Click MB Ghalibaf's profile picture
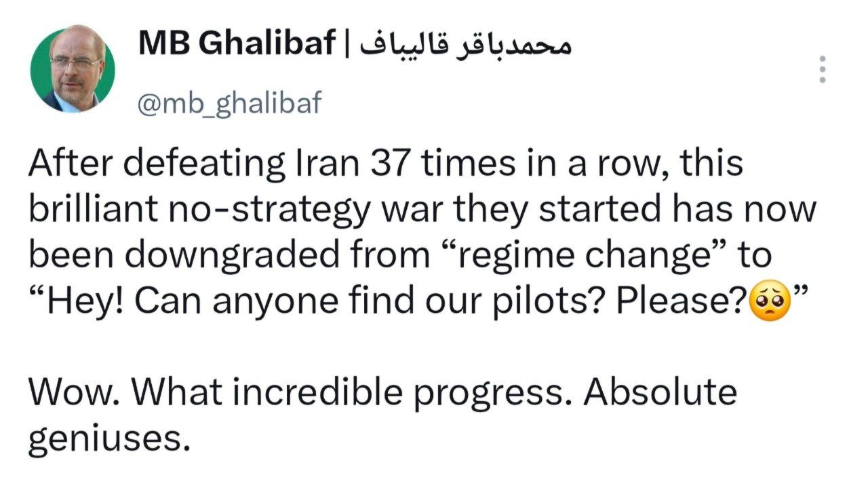The height and width of the screenshot is (488, 868). click(x=73, y=70)
